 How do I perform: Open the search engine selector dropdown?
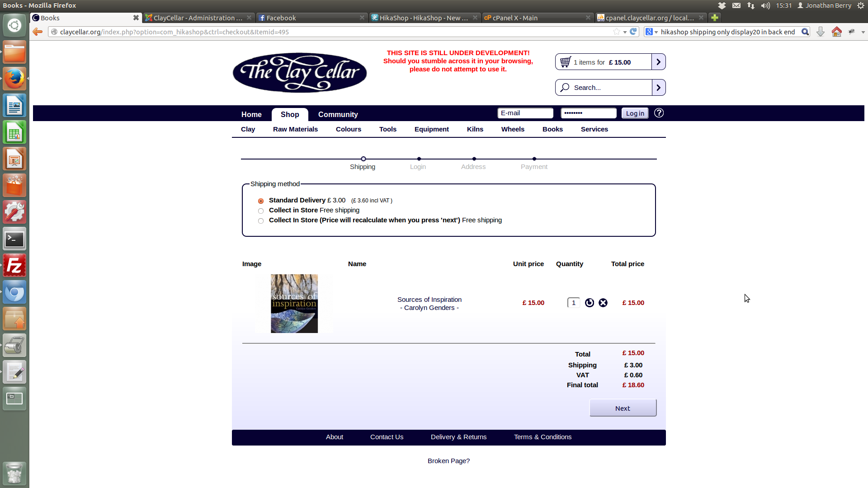pyautogui.click(x=651, y=32)
